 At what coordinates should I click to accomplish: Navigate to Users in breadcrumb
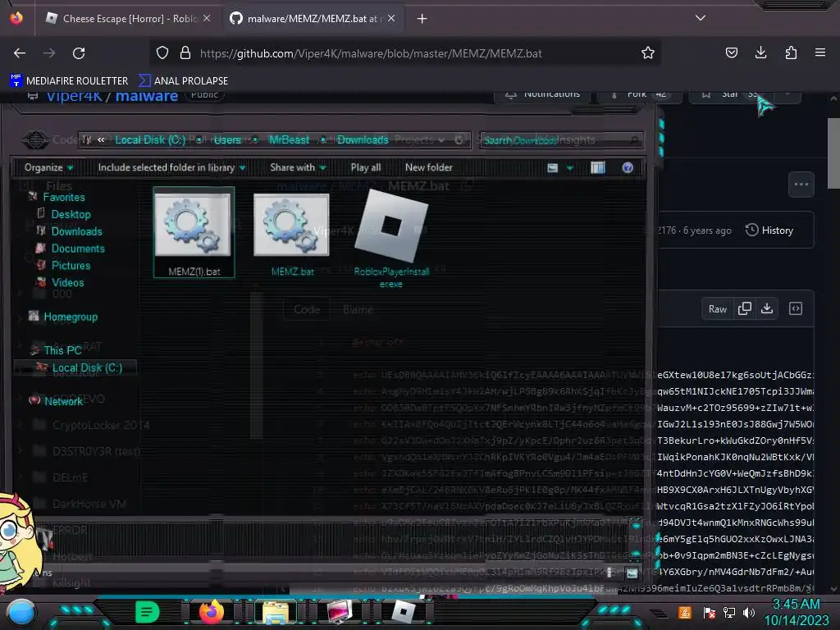click(228, 139)
